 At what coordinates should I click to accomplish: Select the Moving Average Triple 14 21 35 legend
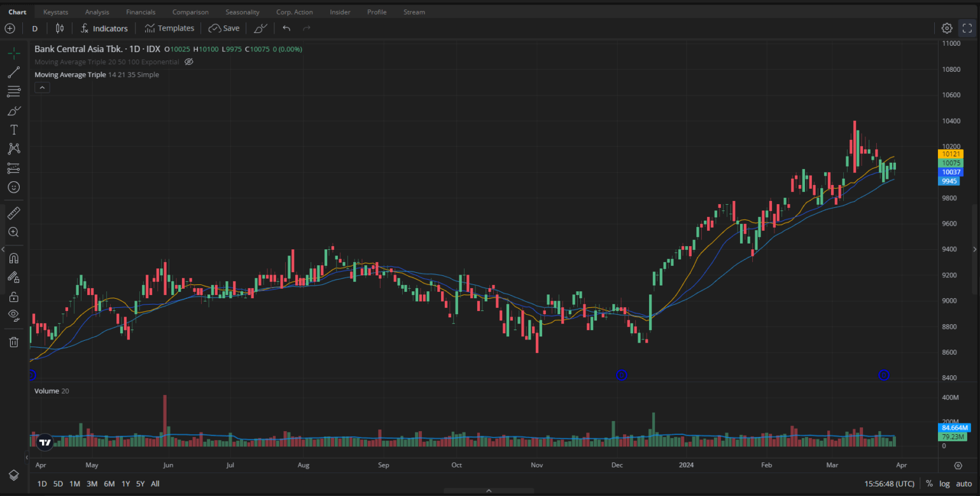coord(97,74)
